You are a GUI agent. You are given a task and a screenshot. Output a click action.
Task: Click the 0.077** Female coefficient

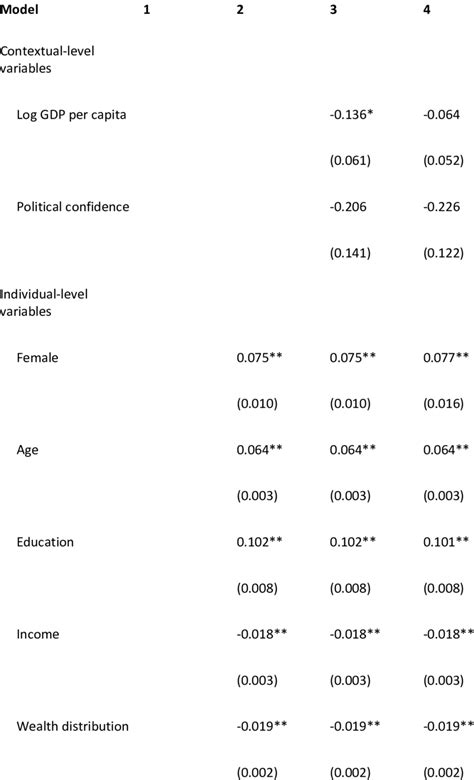(x=446, y=357)
